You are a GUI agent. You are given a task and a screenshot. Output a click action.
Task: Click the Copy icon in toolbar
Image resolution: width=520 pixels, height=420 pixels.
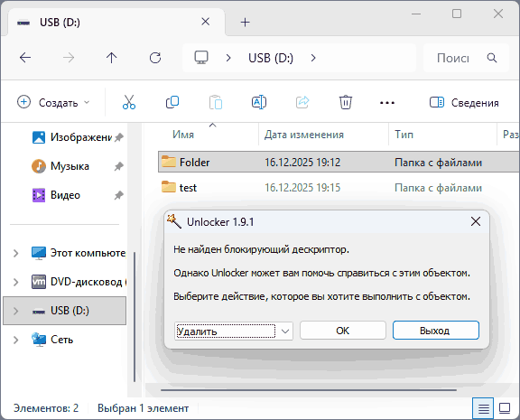pos(172,102)
